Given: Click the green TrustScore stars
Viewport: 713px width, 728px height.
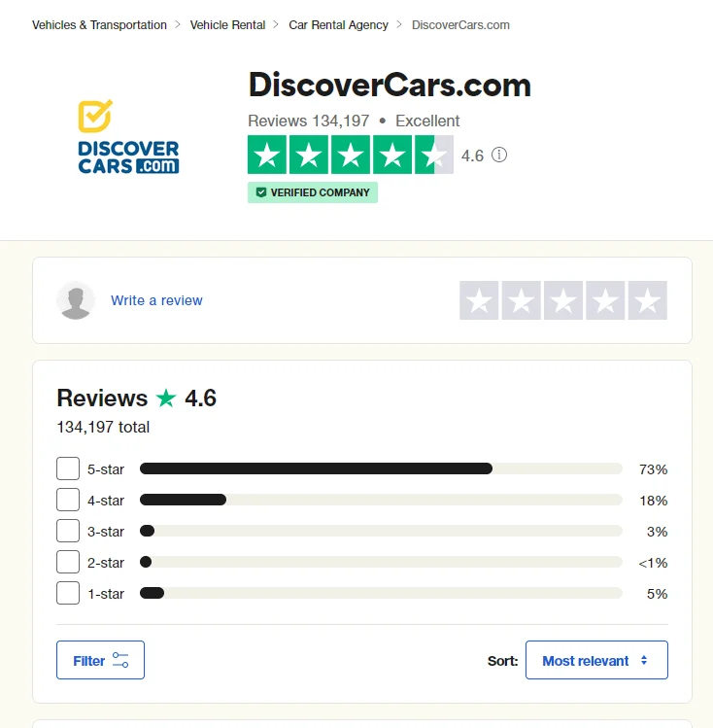Looking at the screenshot, I should pyautogui.click(x=351, y=155).
